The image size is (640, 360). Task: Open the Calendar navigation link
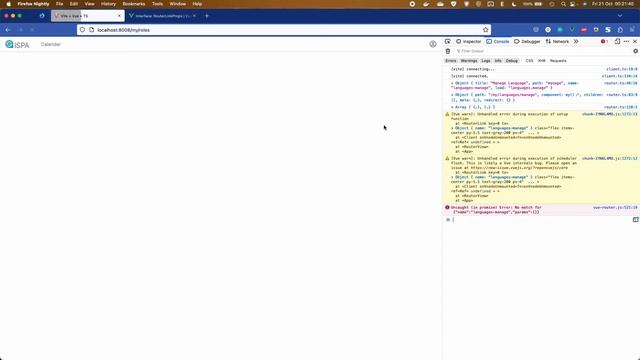point(51,44)
